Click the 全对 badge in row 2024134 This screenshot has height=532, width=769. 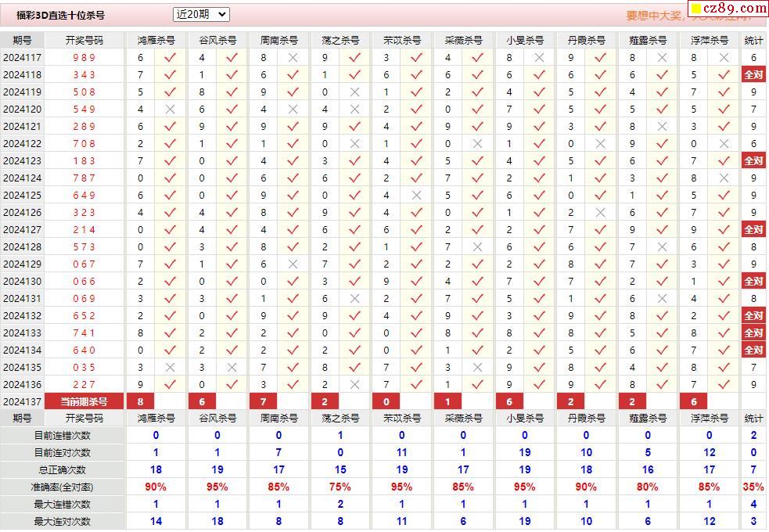click(x=753, y=350)
